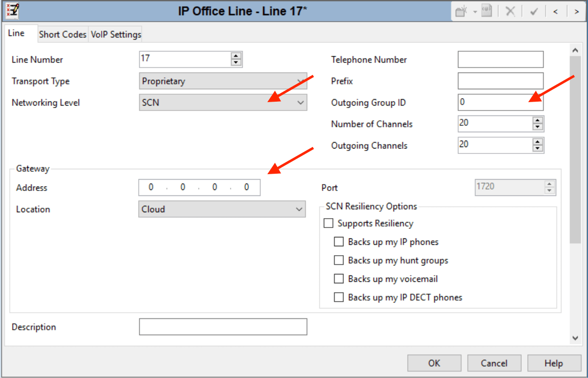588x378 pixels.
Task: Open the Short Codes tab
Action: [63, 35]
